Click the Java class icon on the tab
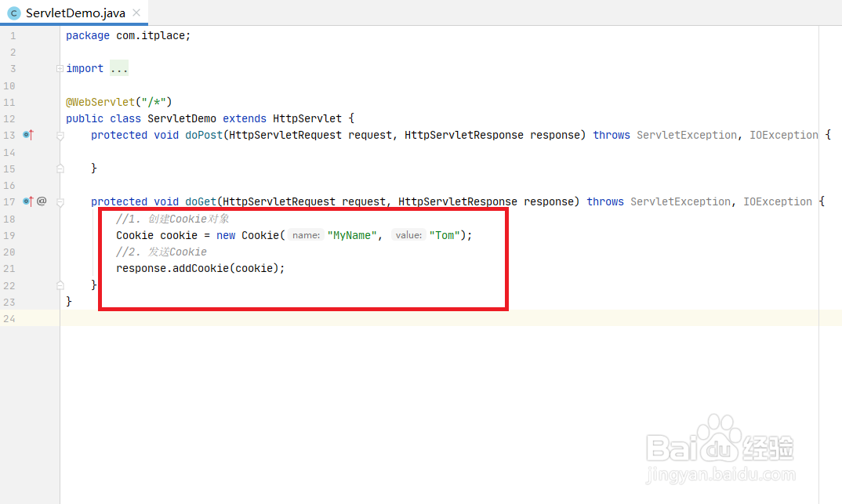This screenshot has width=842, height=504. click(x=14, y=13)
